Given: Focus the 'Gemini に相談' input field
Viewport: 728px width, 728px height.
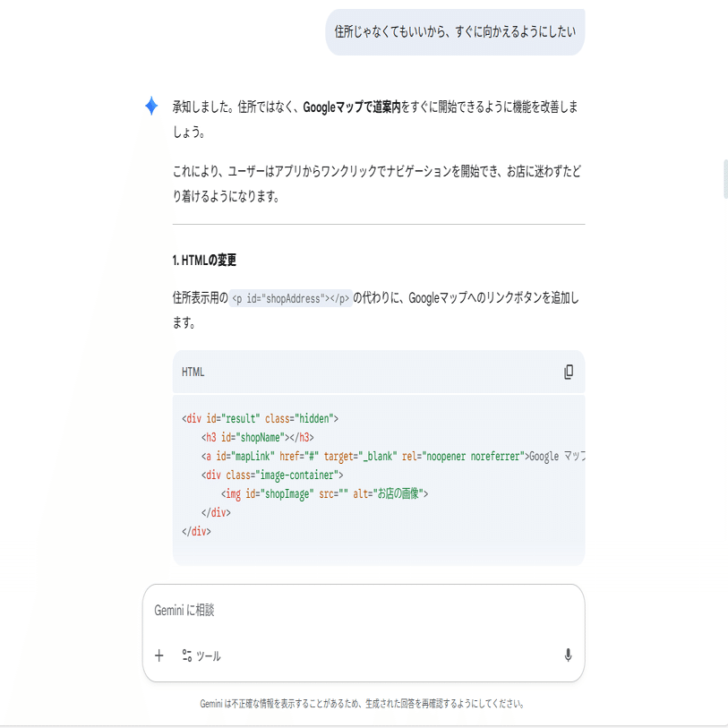Looking at the screenshot, I should [363, 610].
